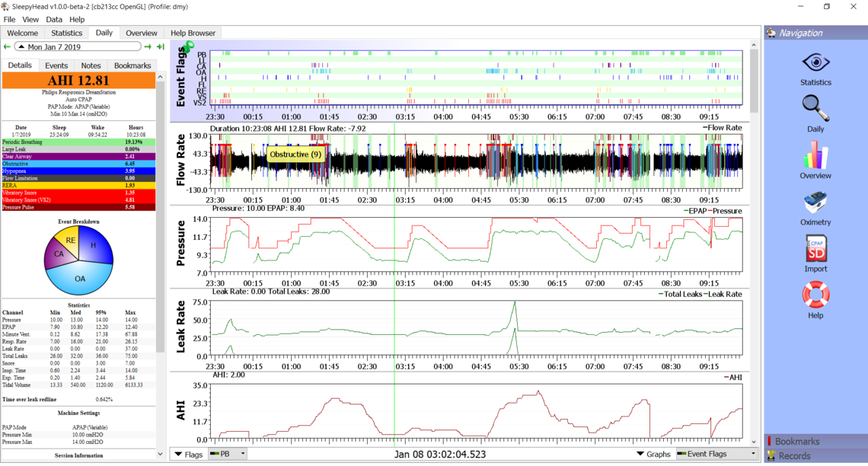
Task: Open the Data menu
Action: 54,19
